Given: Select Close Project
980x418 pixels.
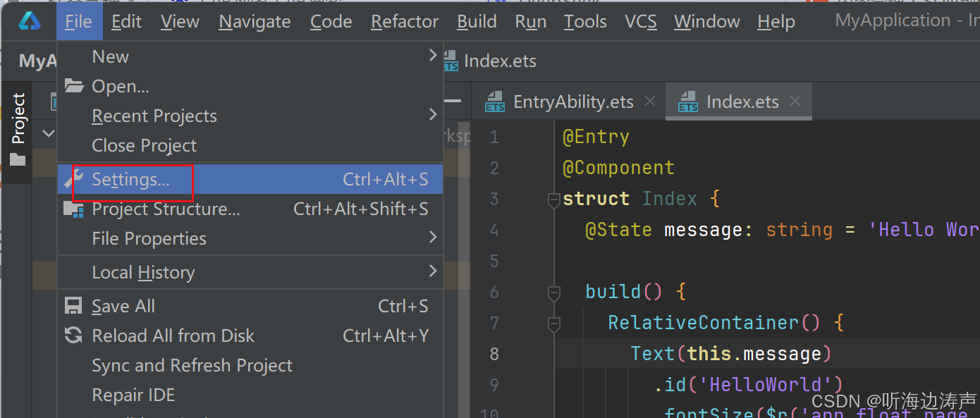Looking at the screenshot, I should (x=250, y=145).
